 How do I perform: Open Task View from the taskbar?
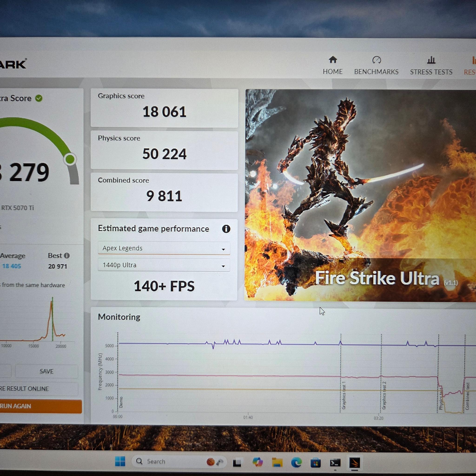pos(237,463)
